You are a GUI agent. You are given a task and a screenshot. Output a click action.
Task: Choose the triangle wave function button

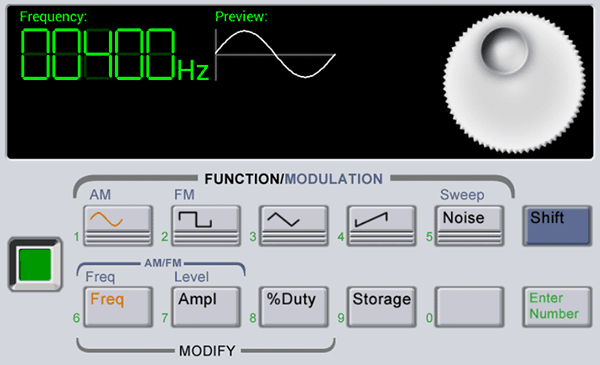[x=294, y=226]
